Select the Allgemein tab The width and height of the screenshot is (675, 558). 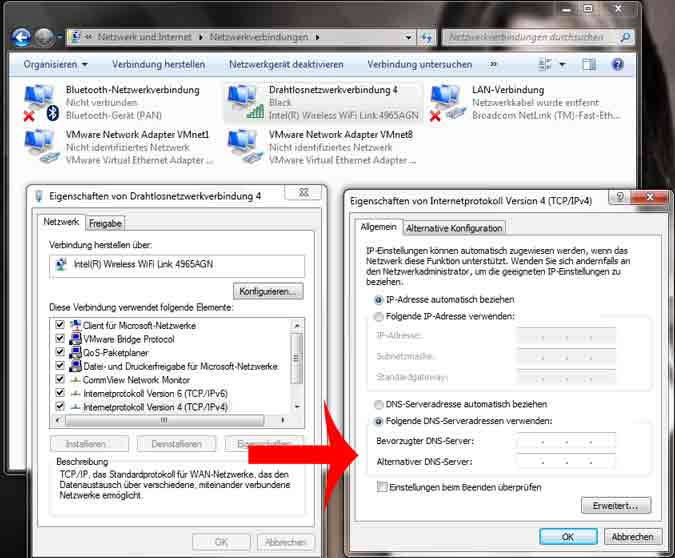[378, 227]
